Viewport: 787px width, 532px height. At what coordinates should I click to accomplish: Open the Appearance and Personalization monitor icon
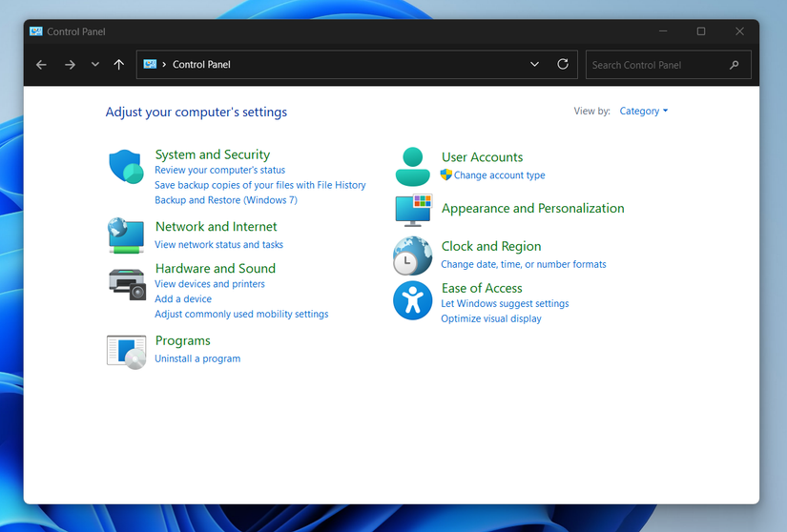tap(413, 210)
